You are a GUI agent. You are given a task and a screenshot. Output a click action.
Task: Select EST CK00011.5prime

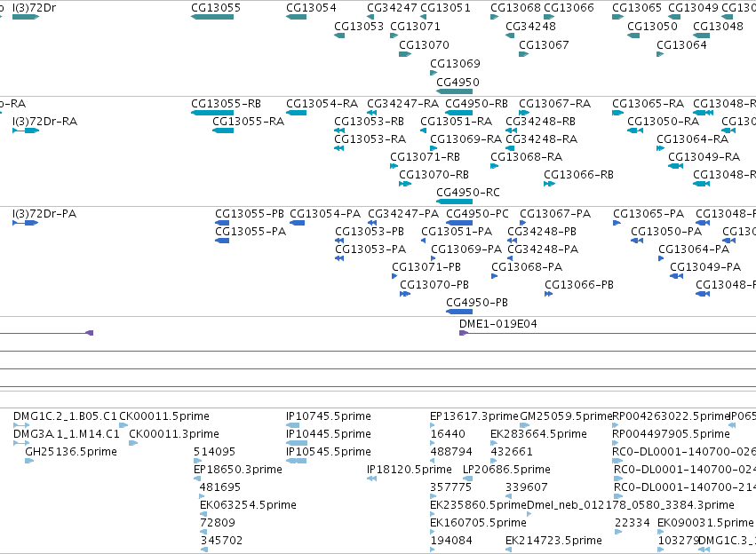[164, 416]
